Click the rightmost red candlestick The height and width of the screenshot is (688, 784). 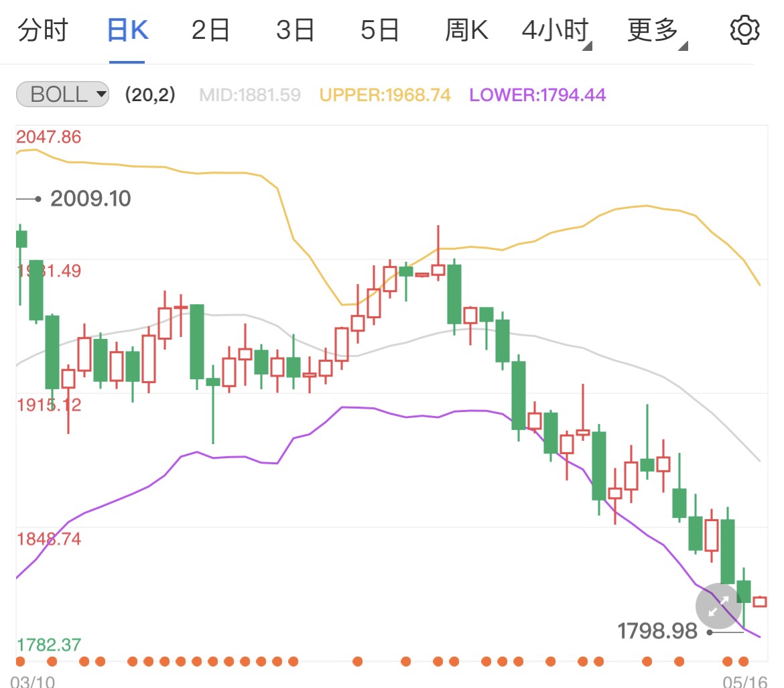(760, 602)
